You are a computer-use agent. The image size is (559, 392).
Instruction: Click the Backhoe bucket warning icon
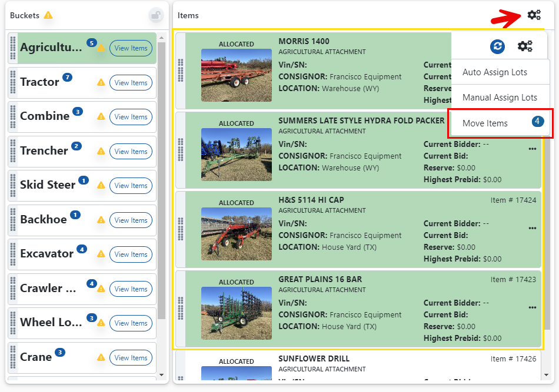tap(101, 220)
